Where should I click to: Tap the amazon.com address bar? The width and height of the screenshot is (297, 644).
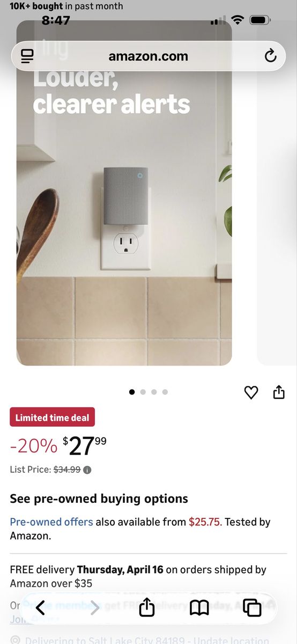[148, 56]
